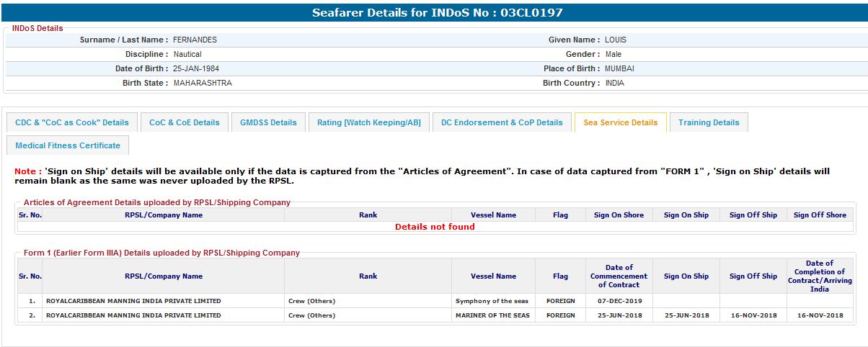Switch to Training Details tab
This screenshot has height=347, width=868.
click(x=709, y=122)
